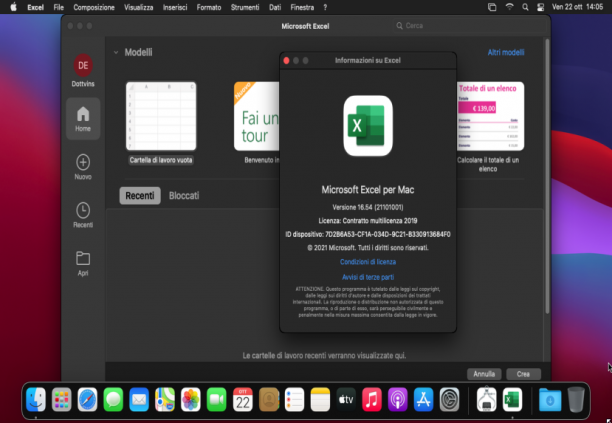The width and height of the screenshot is (612, 423).
Task: Open Mail app in the dock
Action: pyautogui.click(x=139, y=399)
